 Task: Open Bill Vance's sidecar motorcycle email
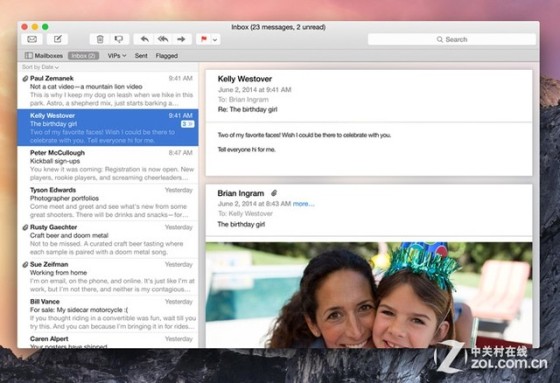pos(108,313)
